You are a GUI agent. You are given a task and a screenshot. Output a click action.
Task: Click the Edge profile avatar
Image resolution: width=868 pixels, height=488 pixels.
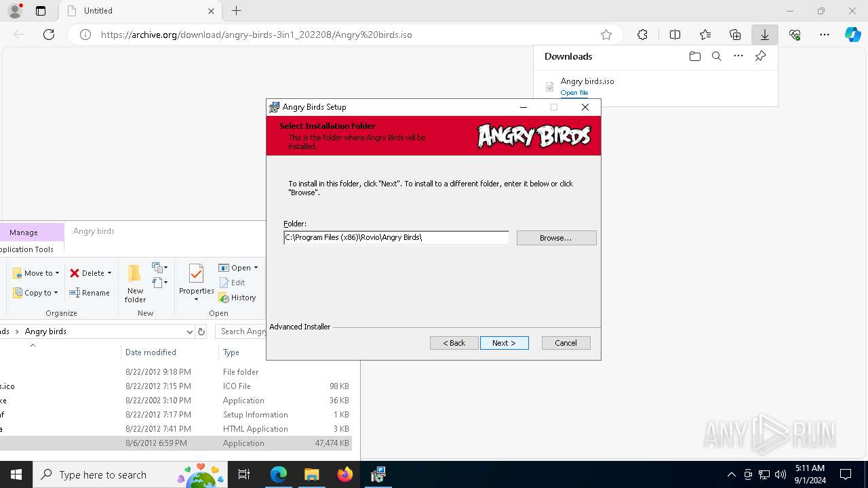click(14, 11)
